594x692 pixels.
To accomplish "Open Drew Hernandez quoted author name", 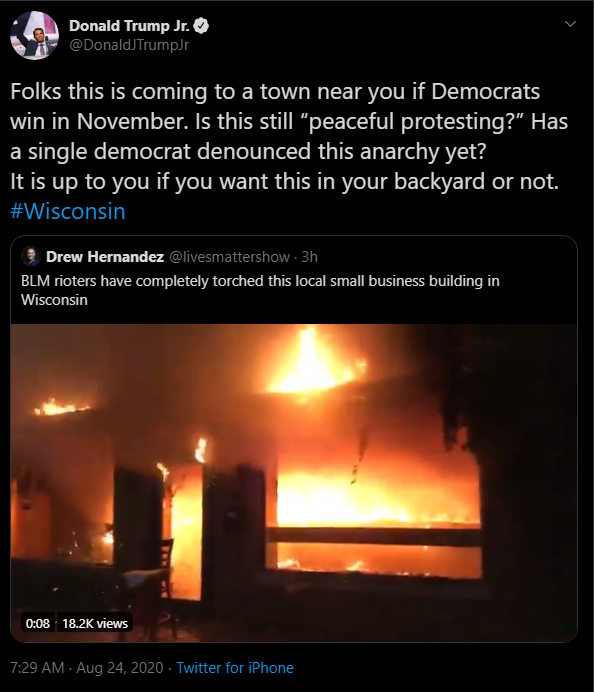I will (x=105, y=256).
